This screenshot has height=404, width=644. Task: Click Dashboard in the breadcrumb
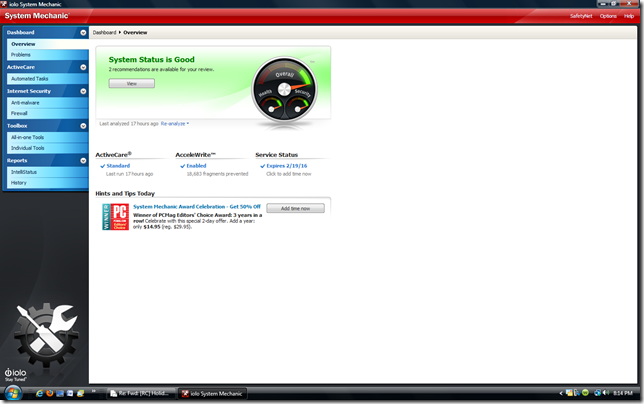(x=104, y=32)
